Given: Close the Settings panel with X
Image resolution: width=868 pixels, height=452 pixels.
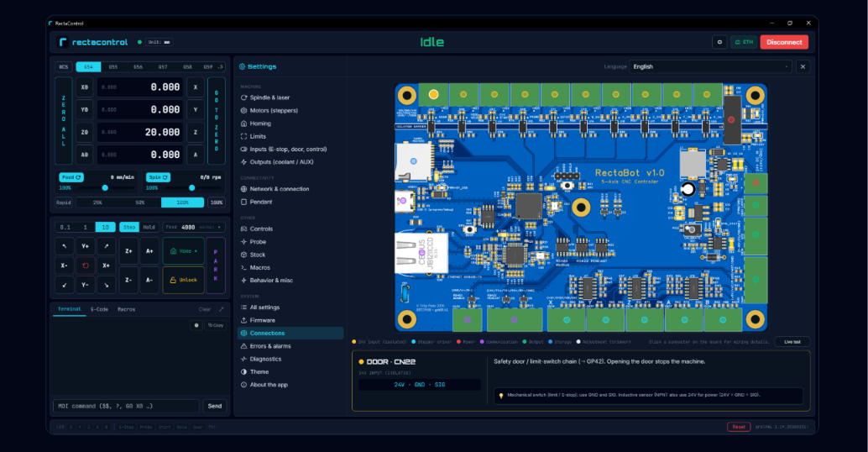Looking at the screenshot, I should coord(803,66).
